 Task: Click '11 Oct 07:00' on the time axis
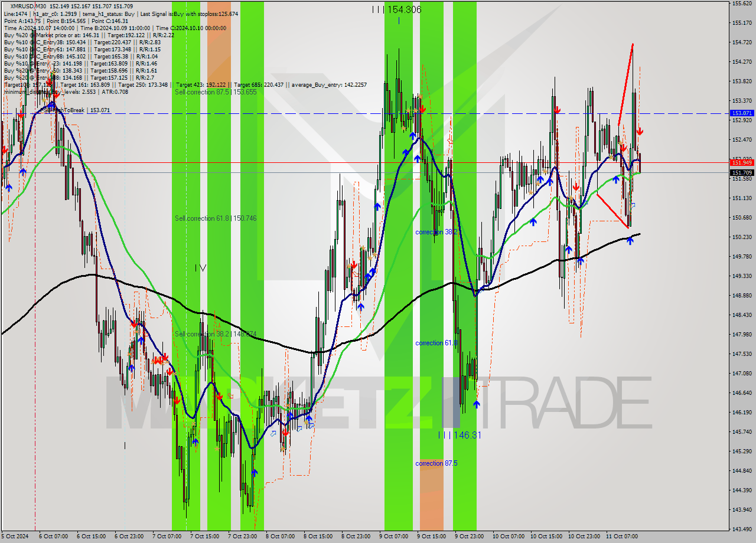[621, 537]
